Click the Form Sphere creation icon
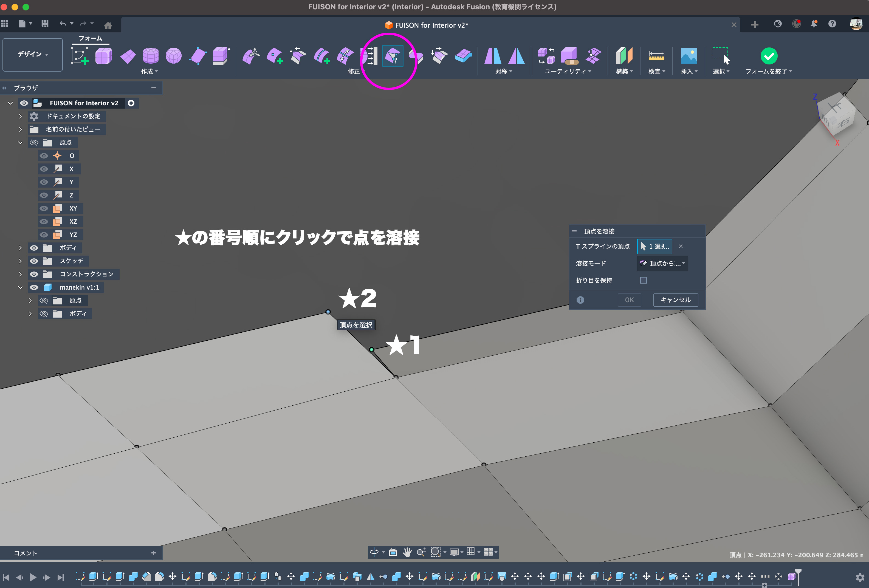The width and height of the screenshot is (869, 588). click(x=174, y=56)
